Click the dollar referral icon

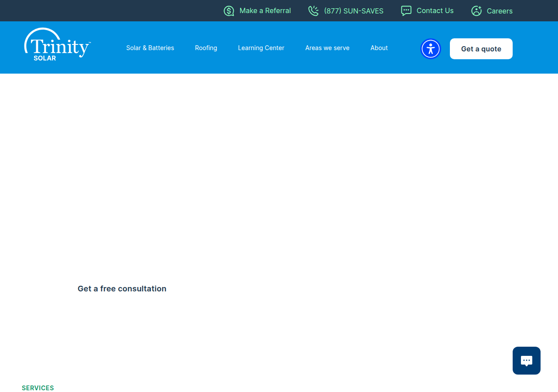coord(229,11)
